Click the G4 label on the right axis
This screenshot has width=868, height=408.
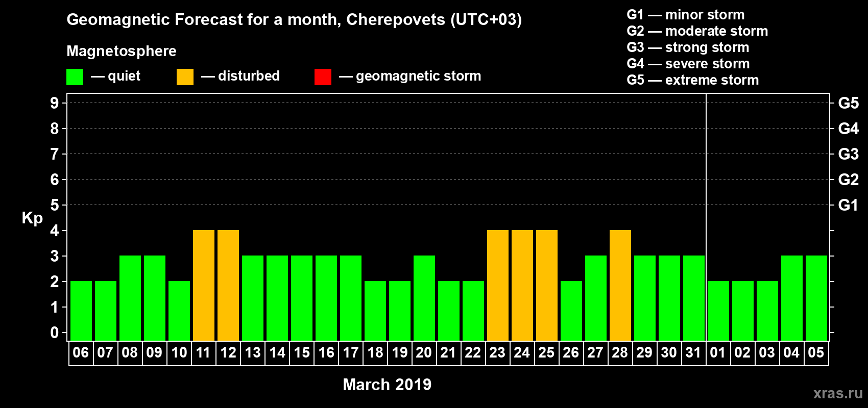point(849,129)
